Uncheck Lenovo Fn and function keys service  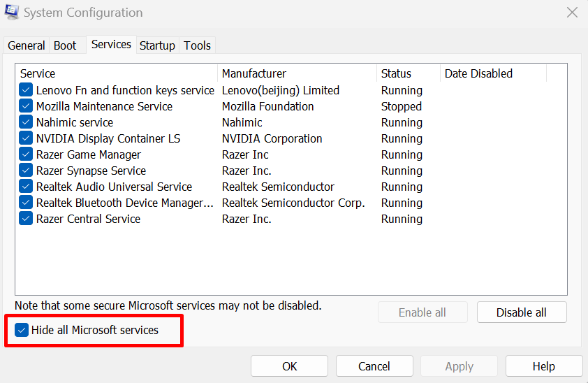coord(26,90)
